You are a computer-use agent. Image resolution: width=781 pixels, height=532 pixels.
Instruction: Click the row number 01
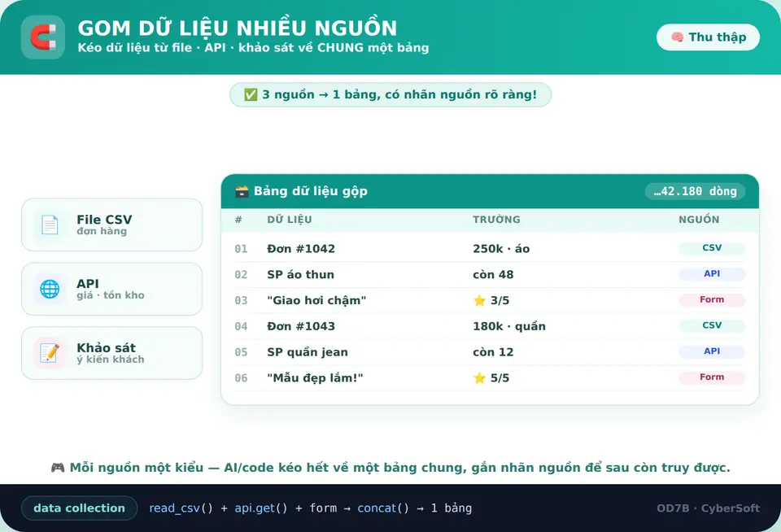[x=241, y=249]
